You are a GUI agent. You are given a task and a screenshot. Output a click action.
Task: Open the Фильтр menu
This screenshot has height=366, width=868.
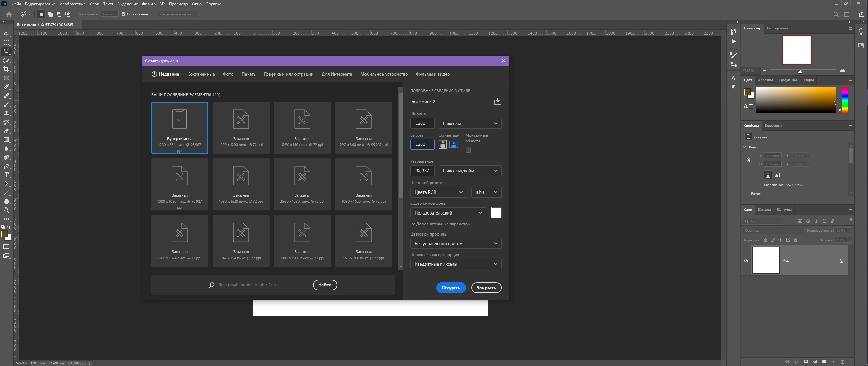(x=149, y=4)
